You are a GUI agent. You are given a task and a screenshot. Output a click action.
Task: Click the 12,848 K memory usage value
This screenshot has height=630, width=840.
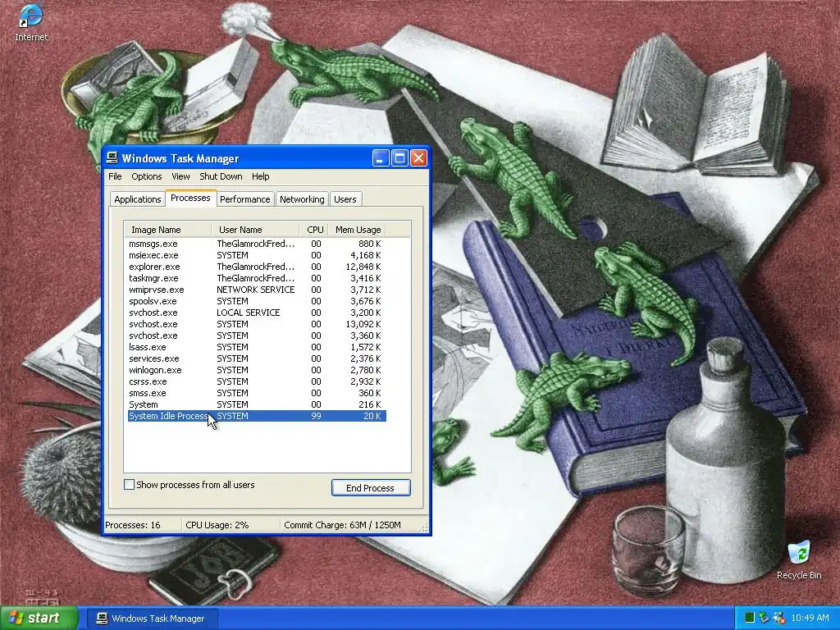(x=363, y=267)
